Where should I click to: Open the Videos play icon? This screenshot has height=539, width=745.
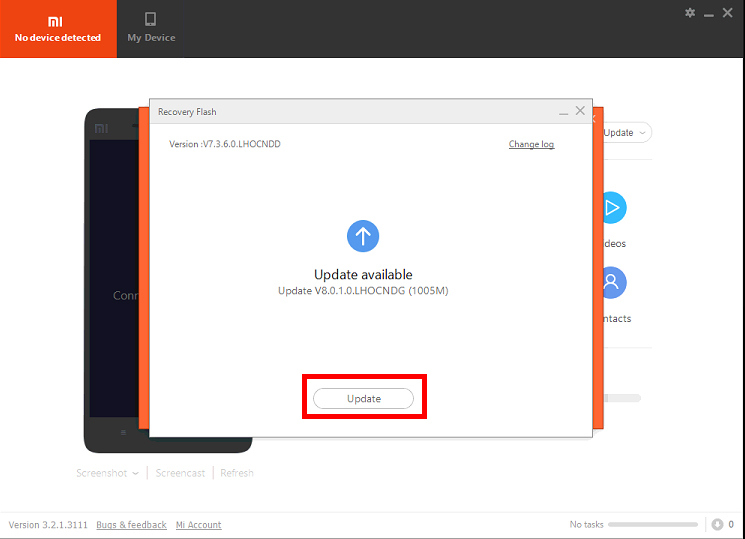point(615,208)
